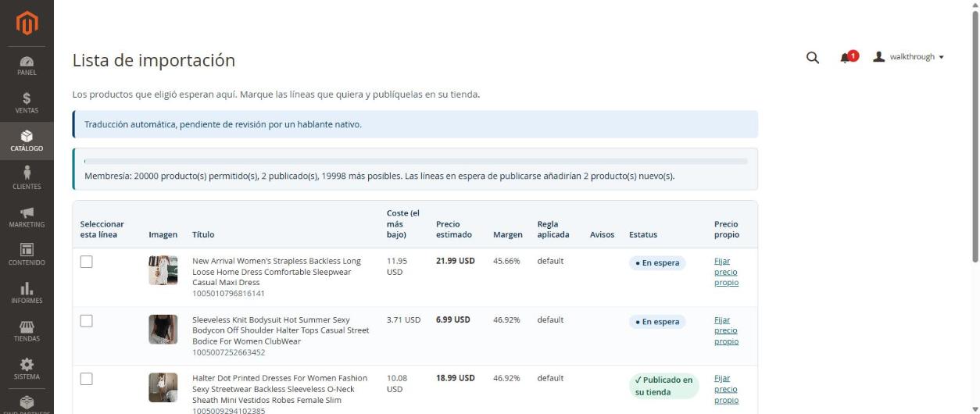This screenshot has width=980, height=414.
Task: Click the 21.99 USD estimated price
Action: pos(455,261)
